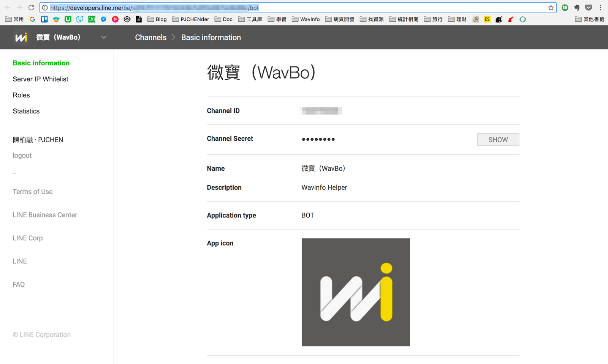This screenshot has height=364, width=608.
Task: Reload the page with the refresh icon
Action: point(32,8)
